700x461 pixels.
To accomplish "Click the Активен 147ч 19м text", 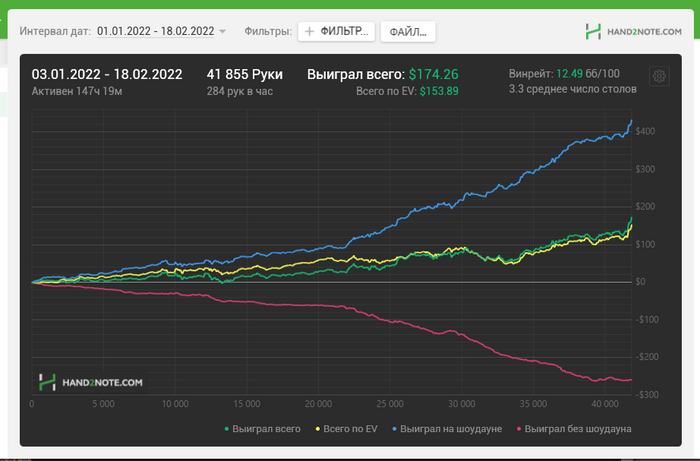I will click(x=77, y=91).
